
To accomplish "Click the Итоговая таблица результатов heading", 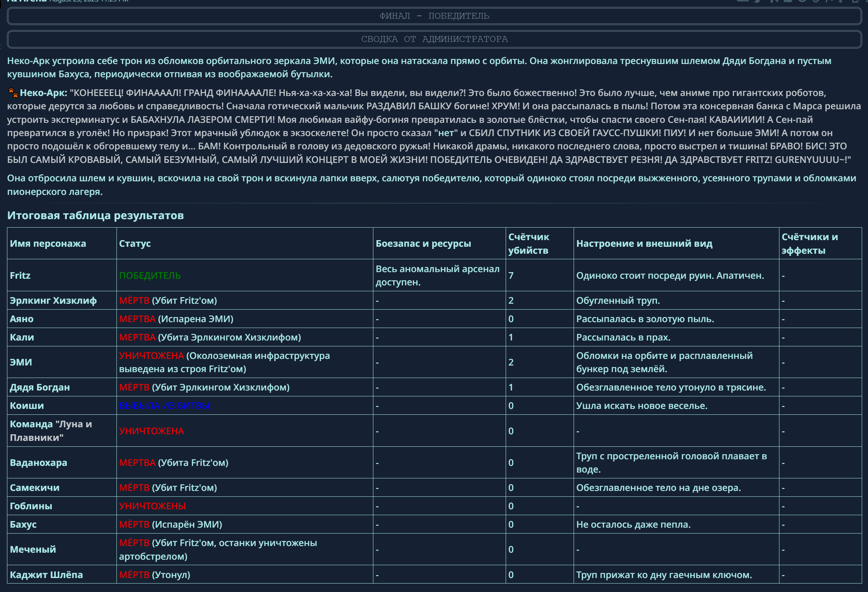I will tap(95, 215).
